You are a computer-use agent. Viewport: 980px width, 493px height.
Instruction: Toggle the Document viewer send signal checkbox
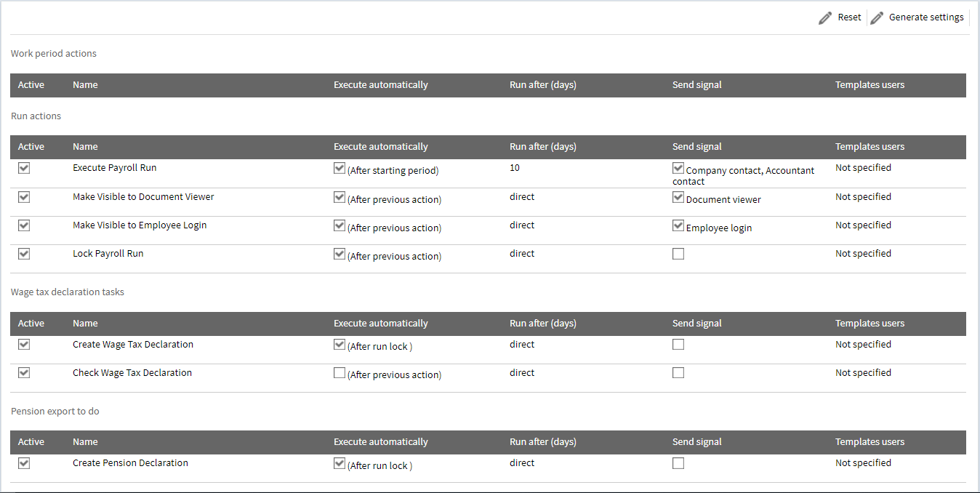(678, 197)
